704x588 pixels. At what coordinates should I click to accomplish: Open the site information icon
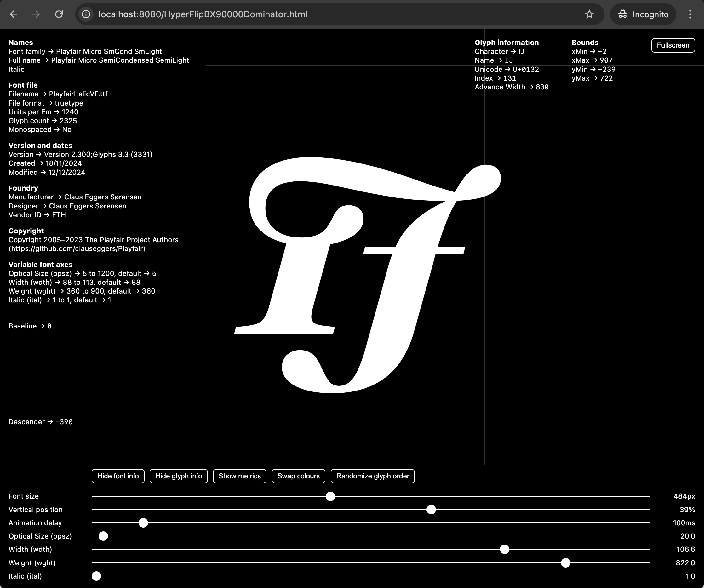click(x=86, y=14)
